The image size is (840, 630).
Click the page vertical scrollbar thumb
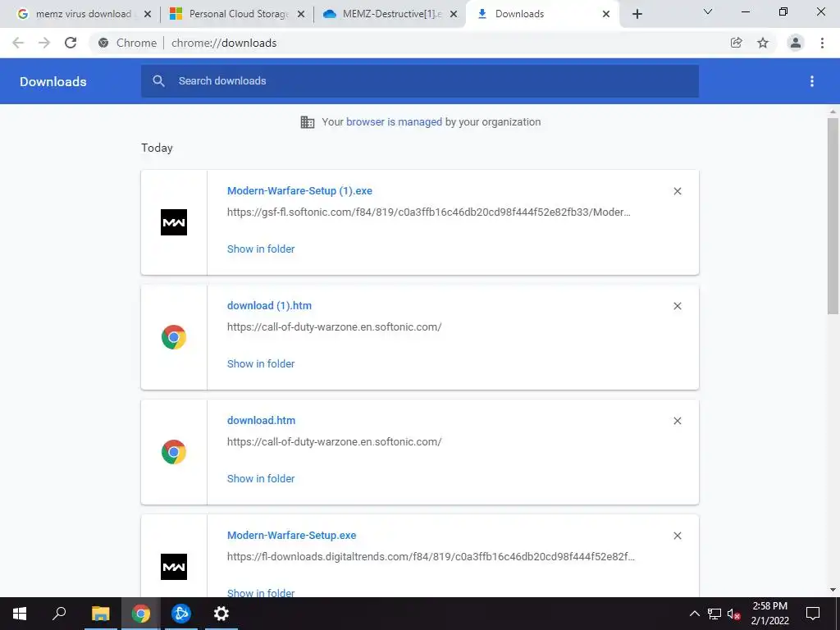tap(833, 216)
